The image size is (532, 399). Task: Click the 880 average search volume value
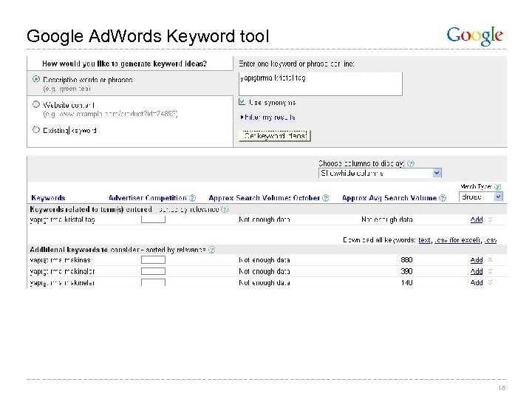point(406,260)
